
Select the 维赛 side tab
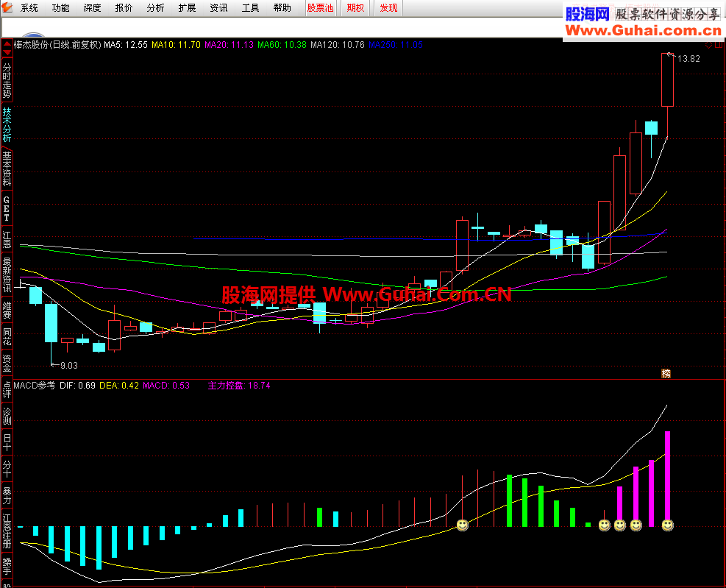point(7,311)
